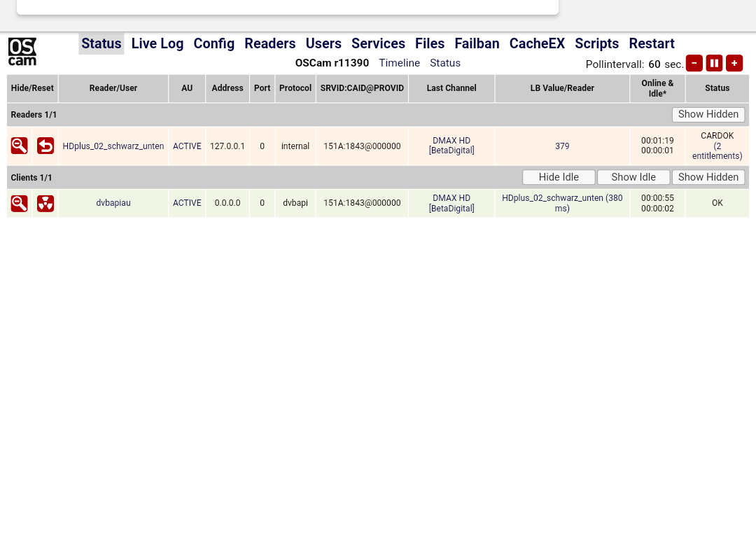Click the OSCam logo icon

coord(22,52)
